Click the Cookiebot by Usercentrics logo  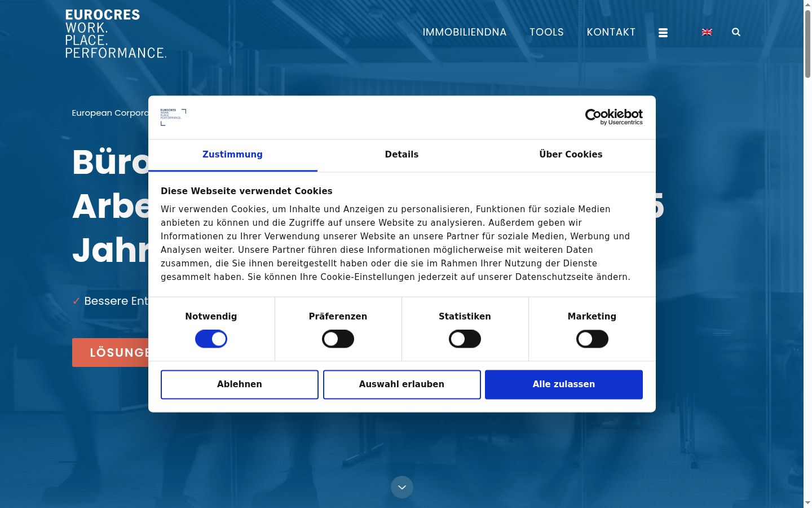[x=614, y=117]
